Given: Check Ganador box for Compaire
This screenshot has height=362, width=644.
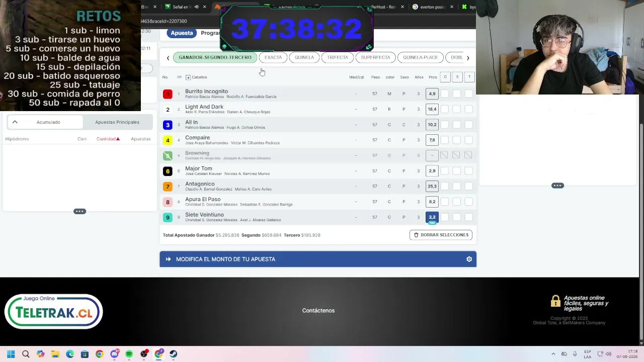Looking at the screenshot, I should click(445, 140).
